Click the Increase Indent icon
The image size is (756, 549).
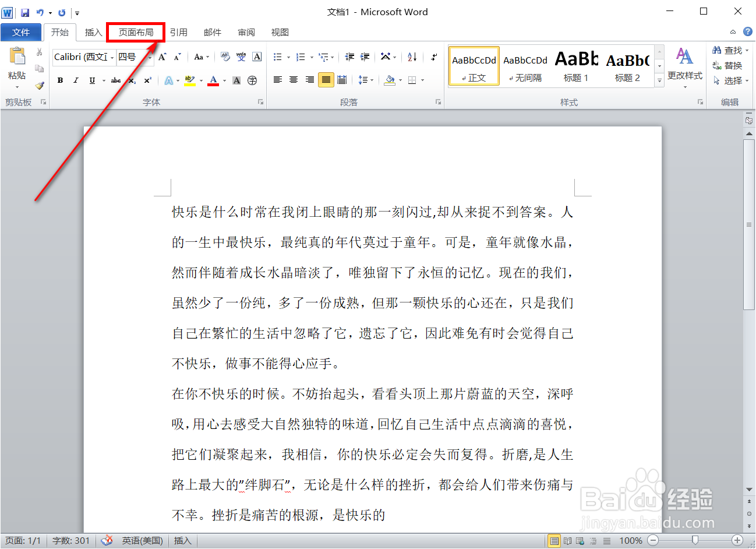coord(365,57)
